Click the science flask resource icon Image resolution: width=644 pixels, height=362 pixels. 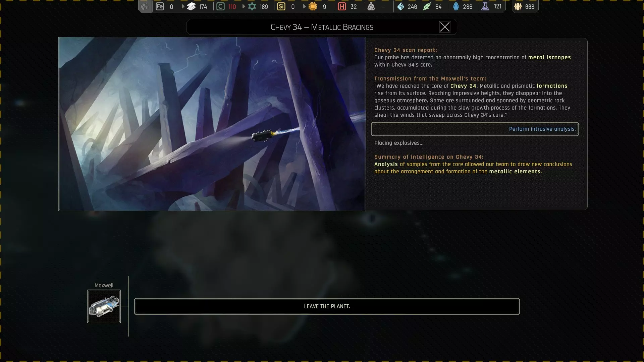click(x=485, y=6)
